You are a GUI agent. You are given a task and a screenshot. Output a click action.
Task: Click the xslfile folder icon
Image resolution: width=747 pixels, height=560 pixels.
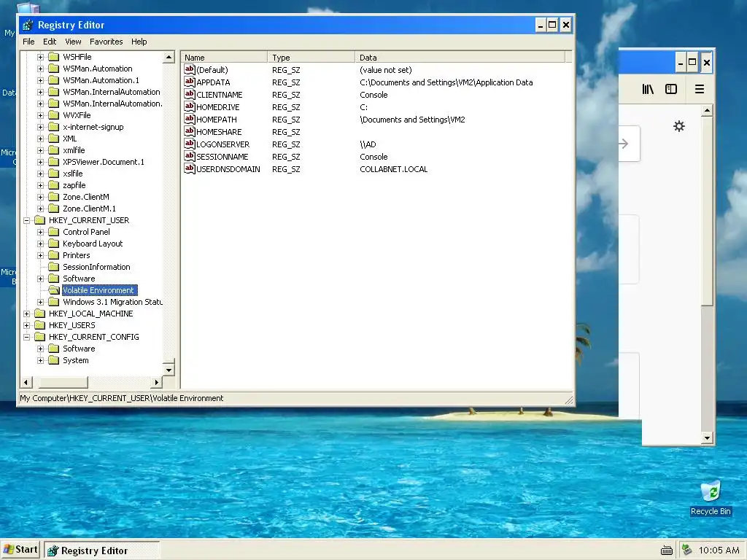coord(54,174)
